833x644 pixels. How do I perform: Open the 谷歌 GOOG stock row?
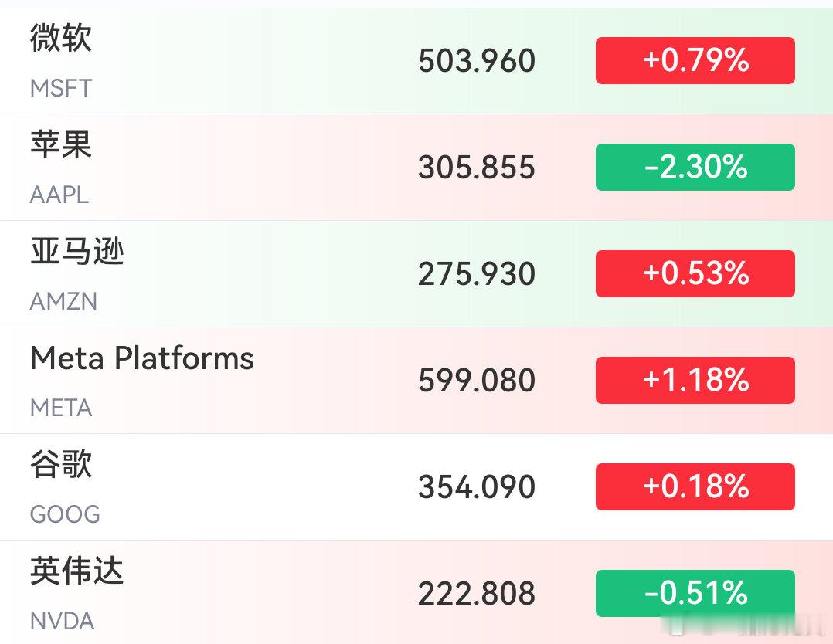(416, 486)
